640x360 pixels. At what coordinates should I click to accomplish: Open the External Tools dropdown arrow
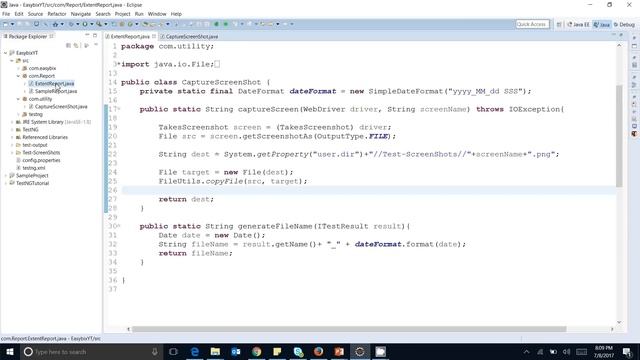(105, 24)
